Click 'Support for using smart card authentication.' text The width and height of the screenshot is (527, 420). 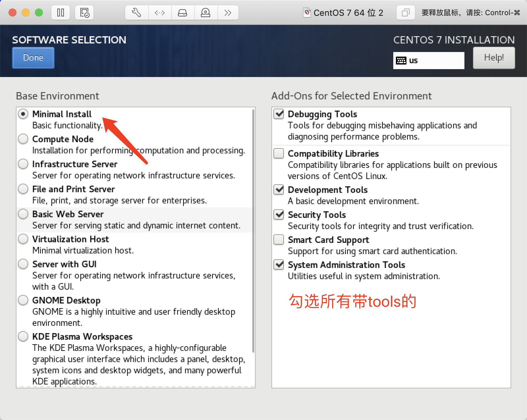tap(373, 251)
